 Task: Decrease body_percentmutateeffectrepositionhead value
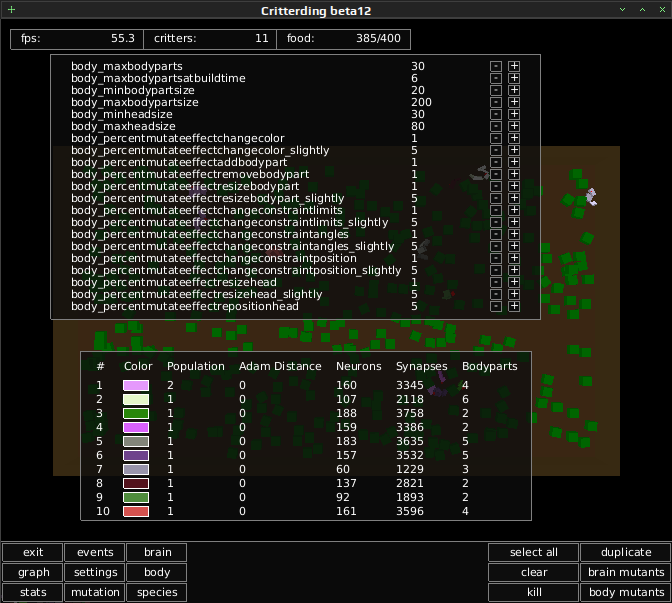(x=496, y=306)
